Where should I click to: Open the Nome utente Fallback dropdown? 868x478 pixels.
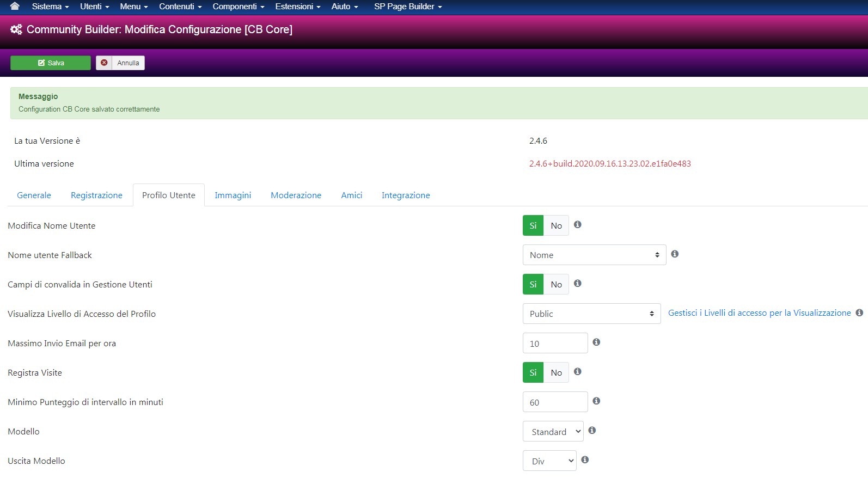(594, 255)
